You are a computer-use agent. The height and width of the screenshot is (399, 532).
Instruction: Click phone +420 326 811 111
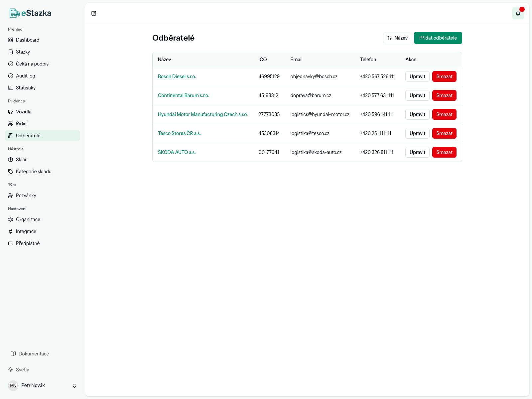(x=377, y=152)
